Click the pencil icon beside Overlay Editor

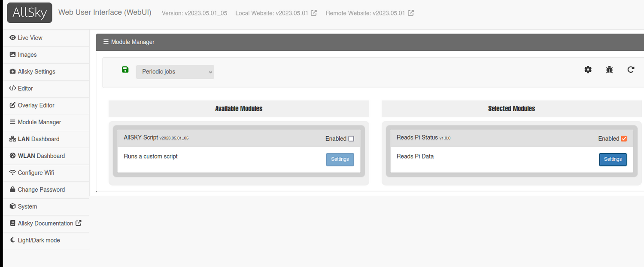pos(12,105)
